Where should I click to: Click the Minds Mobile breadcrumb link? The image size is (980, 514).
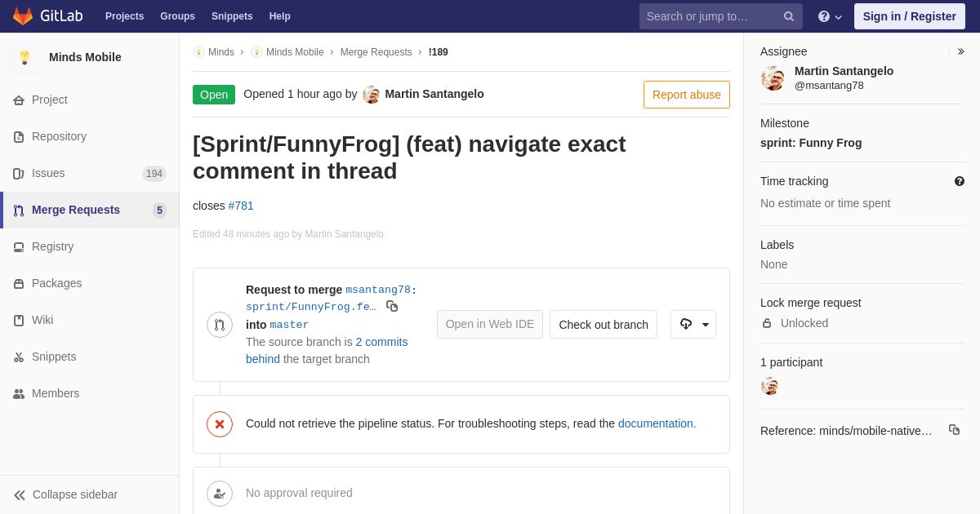[295, 52]
